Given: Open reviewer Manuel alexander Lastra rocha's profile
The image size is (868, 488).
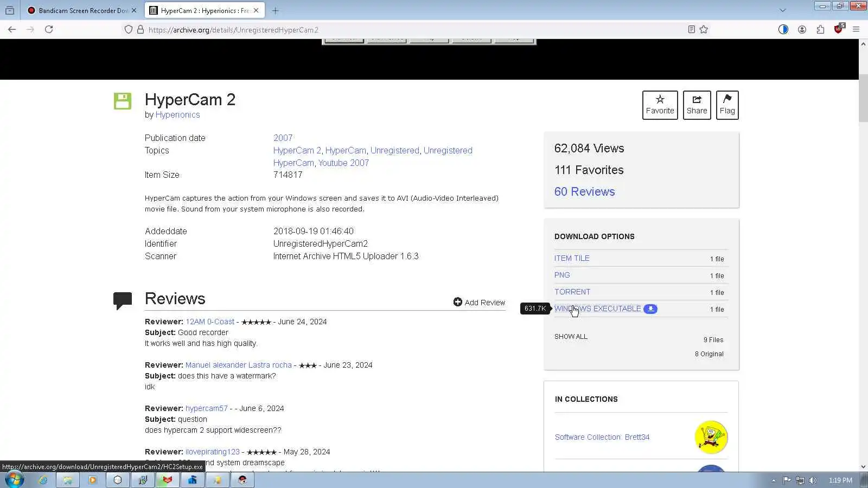Looking at the screenshot, I should [x=239, y=365].
